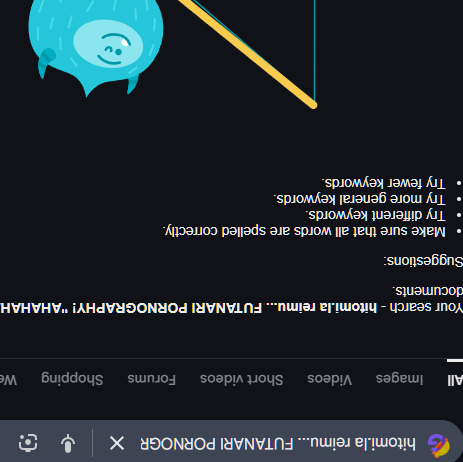Click the 'Try more general keywords' suggestion
Image resolution: width=463 pixels, height=462 pixels.
pyautogui.click(x=360, y=199)
